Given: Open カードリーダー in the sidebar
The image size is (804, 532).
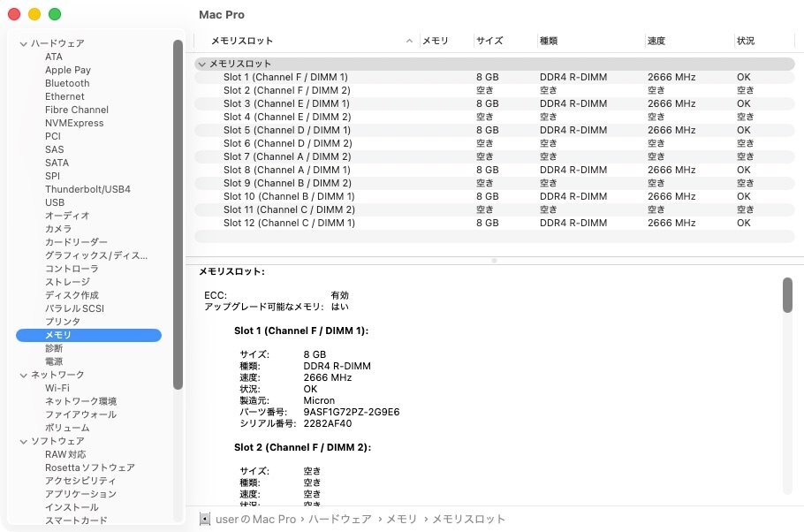Looking at the screenshot, I should coord(76,242).
